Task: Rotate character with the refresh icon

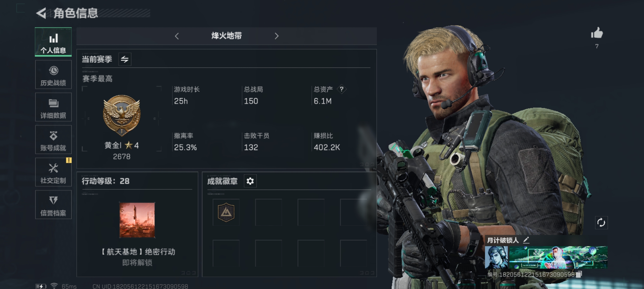Action: pos(601,222)
